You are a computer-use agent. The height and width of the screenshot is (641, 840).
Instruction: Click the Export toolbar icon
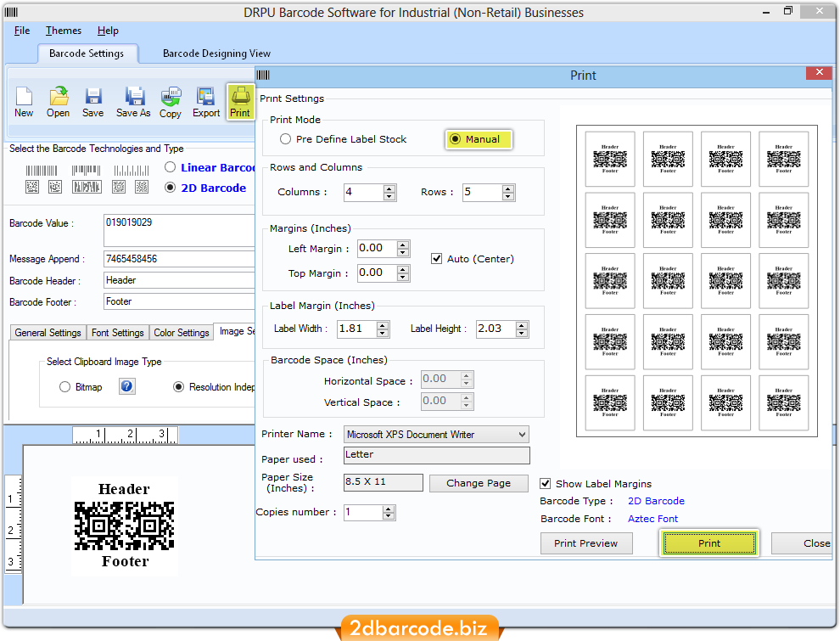206,102
